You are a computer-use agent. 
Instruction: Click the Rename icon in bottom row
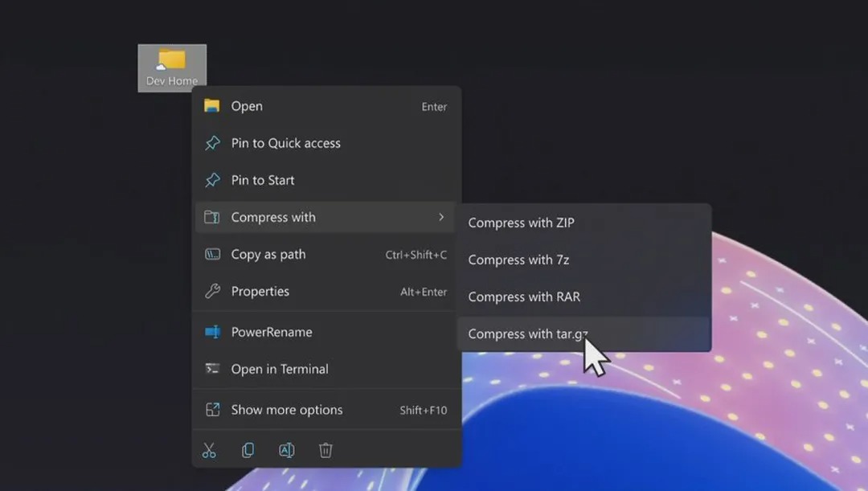click(x=286, y=450)
